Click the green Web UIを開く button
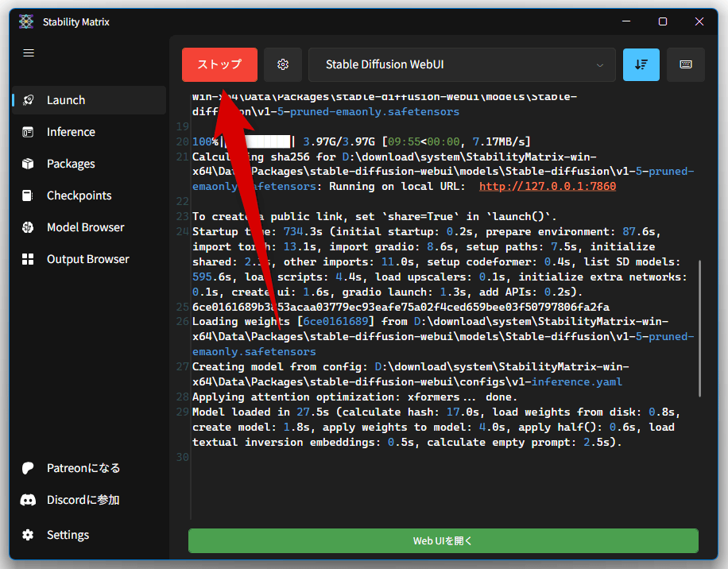The height and width of the screenshot is (569, 728). (x=443, y=540)
